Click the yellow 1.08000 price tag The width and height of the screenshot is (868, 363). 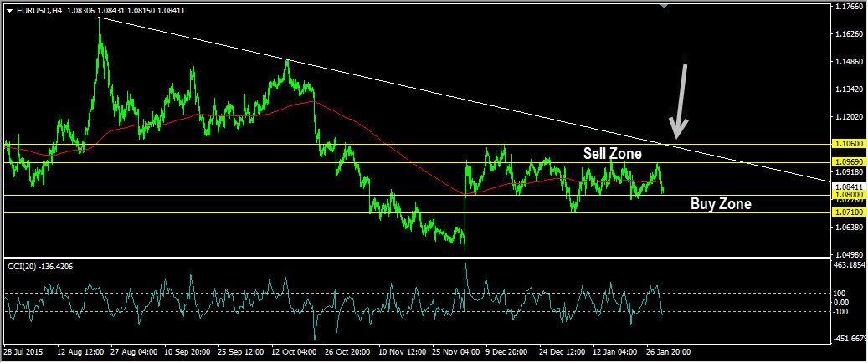click(849, 195)
